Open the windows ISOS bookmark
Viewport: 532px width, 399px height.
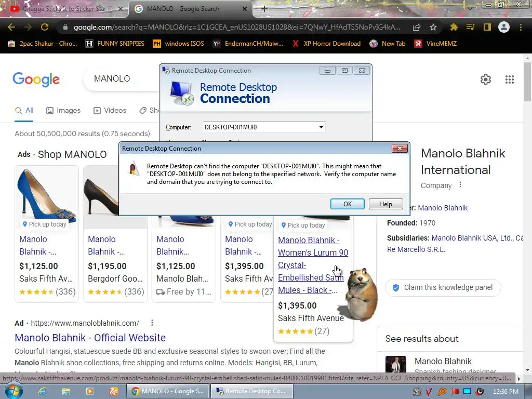pos(179,44)
